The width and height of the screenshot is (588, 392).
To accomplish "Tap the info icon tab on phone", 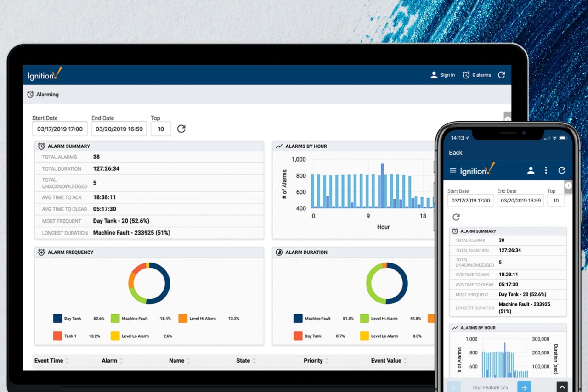I will (568, 185).
